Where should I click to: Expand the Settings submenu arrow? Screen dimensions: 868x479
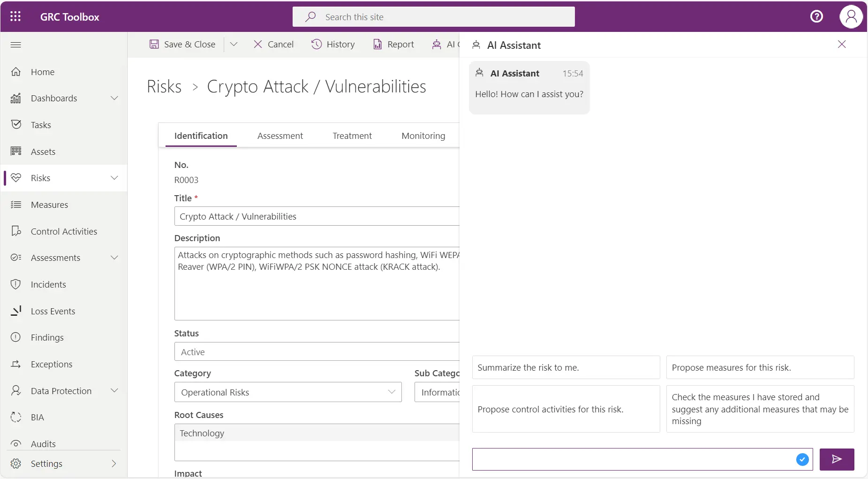(114, 464)
